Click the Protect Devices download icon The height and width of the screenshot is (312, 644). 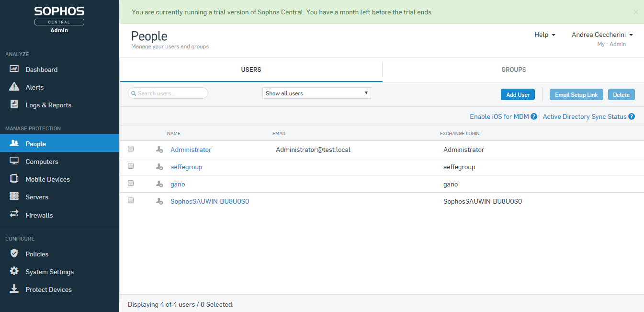(14, 289)
